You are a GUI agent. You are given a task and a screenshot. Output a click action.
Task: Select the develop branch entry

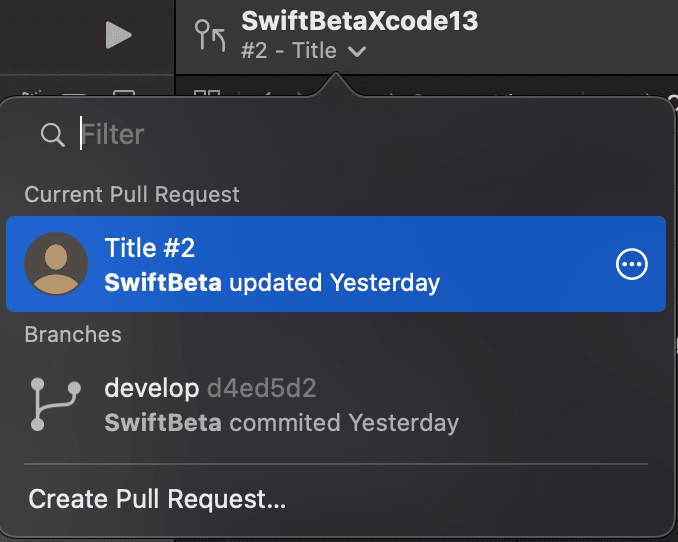click(336, 405)
